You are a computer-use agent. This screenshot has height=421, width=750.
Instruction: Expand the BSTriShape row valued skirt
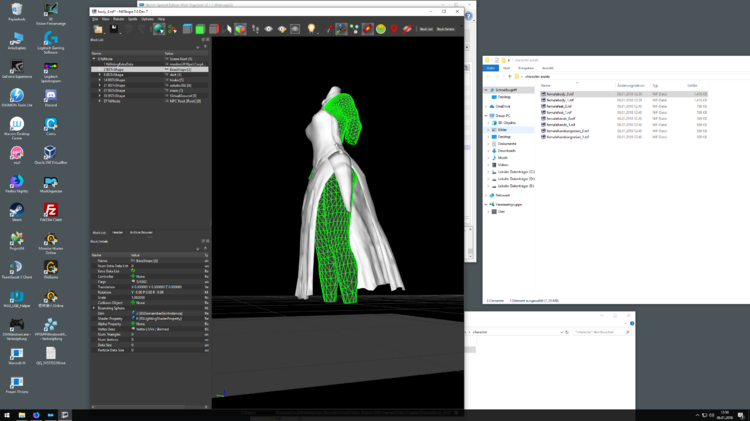tap(99, 75)
